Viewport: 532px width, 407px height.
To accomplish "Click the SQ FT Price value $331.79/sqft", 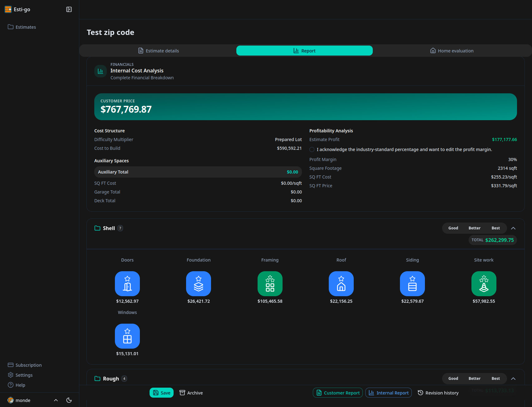I will pos(504,186).
